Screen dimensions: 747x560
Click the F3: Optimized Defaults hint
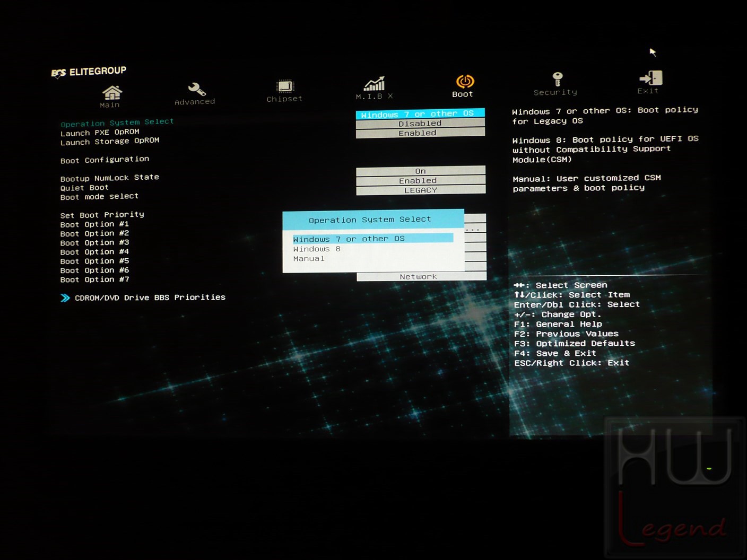coord(575,343)
